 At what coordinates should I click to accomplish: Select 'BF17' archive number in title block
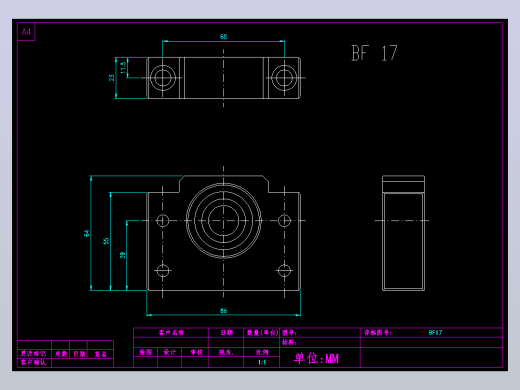coord(435,332)
